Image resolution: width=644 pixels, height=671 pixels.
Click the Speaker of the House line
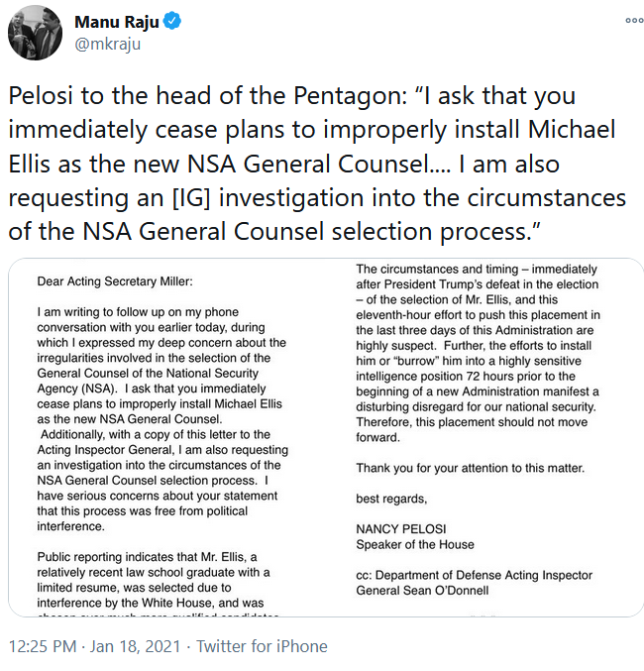(x=415, y=544)
